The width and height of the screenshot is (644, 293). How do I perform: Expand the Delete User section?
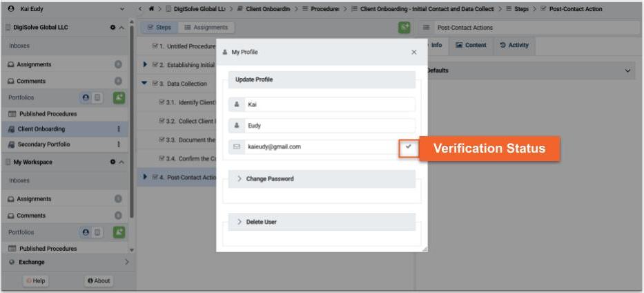click(x=261, y=222)
